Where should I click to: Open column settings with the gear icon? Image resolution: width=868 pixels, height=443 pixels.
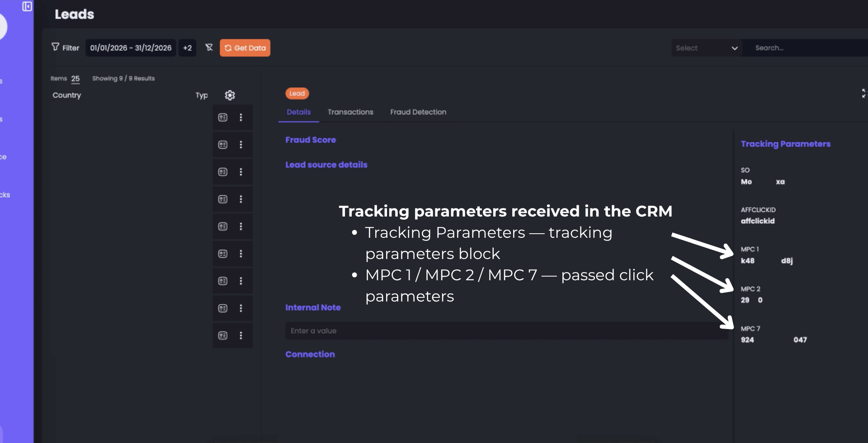(230, 95)
